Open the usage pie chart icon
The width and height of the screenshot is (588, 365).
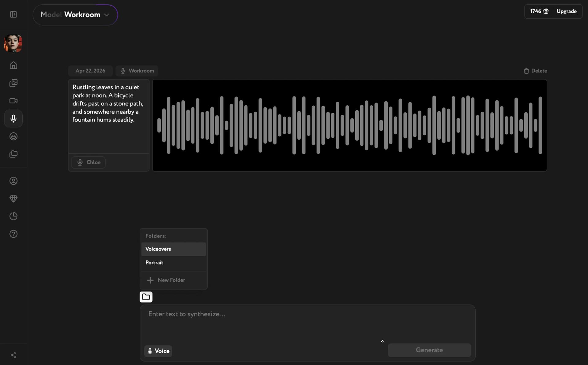tap(13, 216)
